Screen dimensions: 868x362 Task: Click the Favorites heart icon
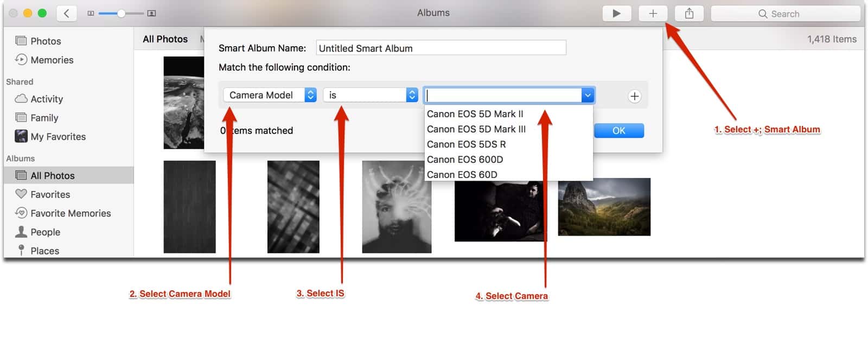click(21, 194)
